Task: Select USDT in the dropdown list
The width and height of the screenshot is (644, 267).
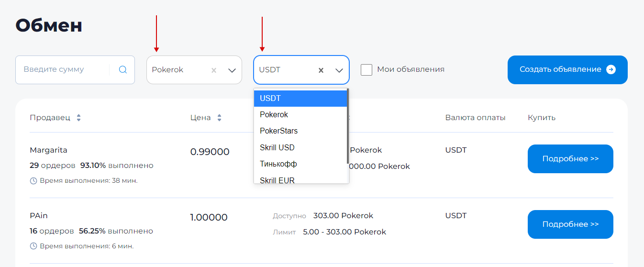Action: pos(300,98)
